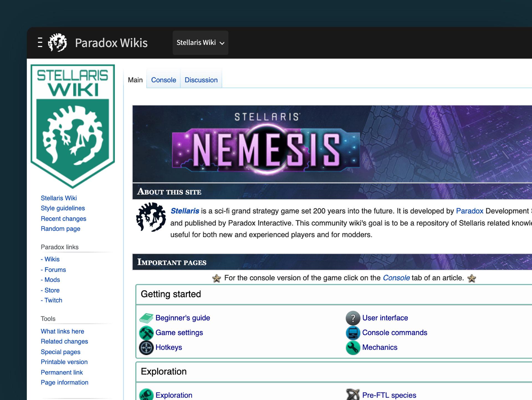The height and width of the screenshot is (400, 532).
Task: Click the User interface question mark icon
Action: tap(352, 318)
